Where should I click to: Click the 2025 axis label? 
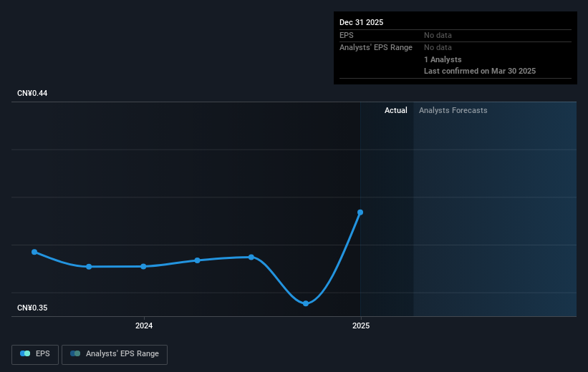point(361,325)
